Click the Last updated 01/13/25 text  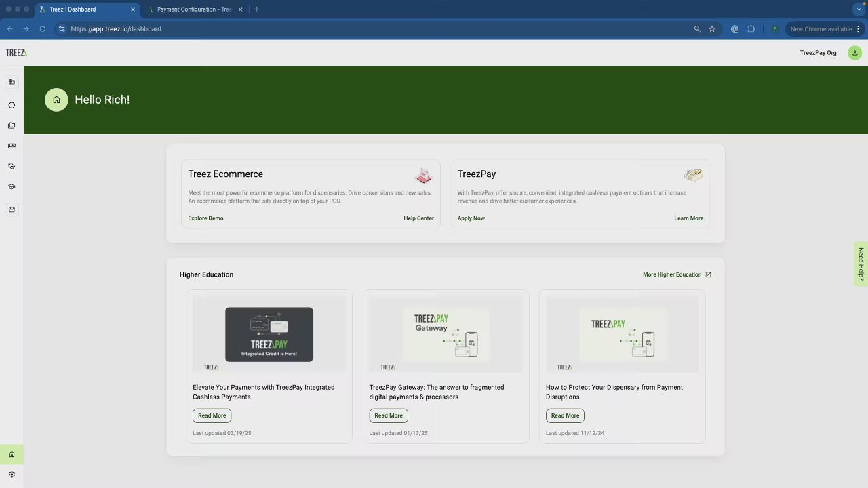[x=398, y=433]
